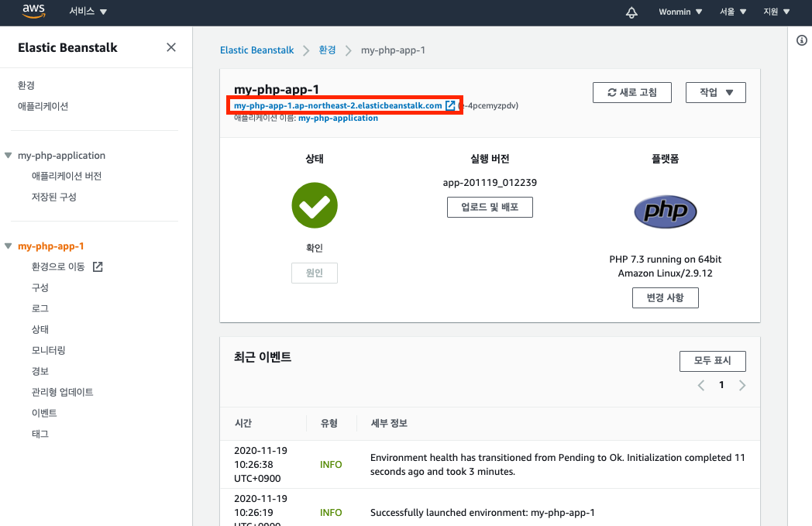This screenshot has width=812, height=526.
Task: Open the my-php-app-1 elasticbeanstalk.com URL
Action: (x=338, y=105)
